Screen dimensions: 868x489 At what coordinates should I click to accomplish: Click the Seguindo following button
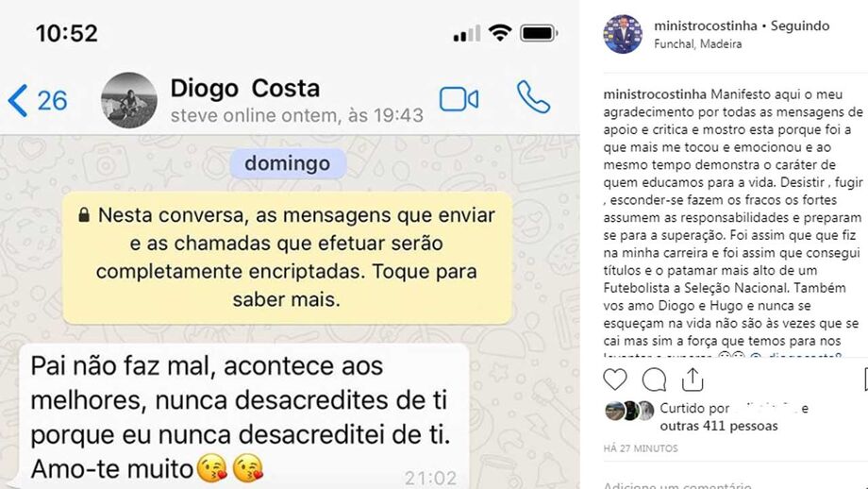tap(800, 25)
